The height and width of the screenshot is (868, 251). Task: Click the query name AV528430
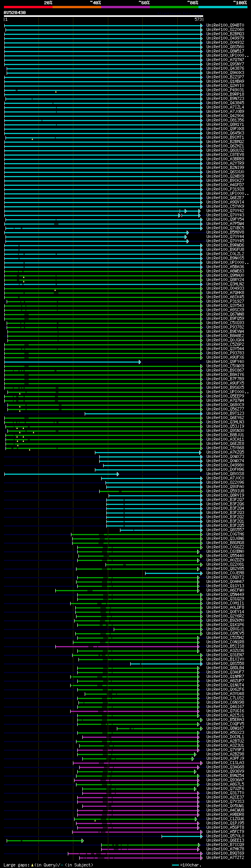point(15,13)
